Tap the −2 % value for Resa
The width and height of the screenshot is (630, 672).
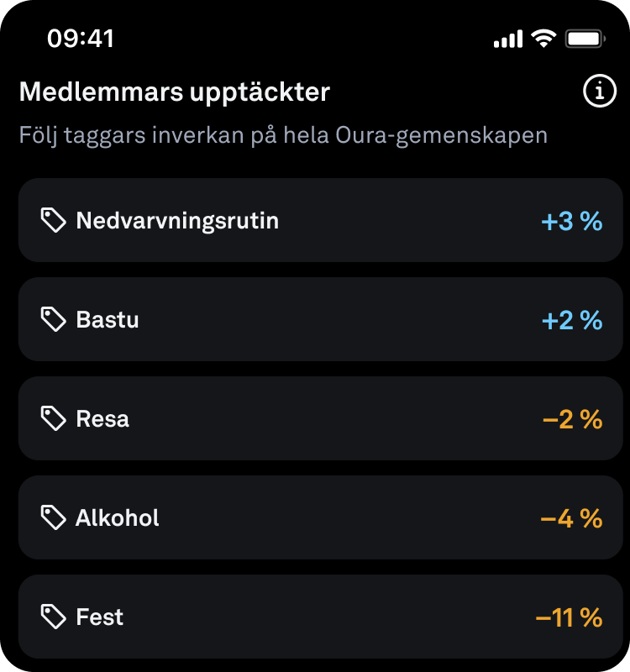[x=573, y=420]
